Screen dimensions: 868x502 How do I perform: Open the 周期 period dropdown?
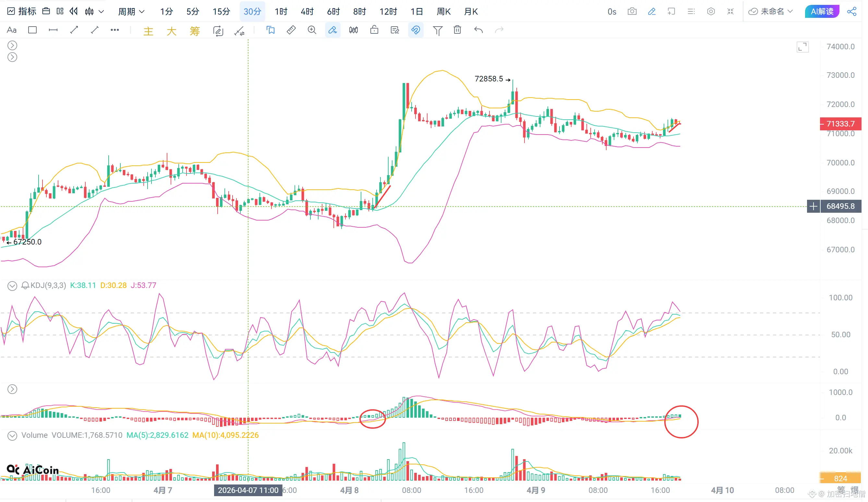tap(131, 11)
